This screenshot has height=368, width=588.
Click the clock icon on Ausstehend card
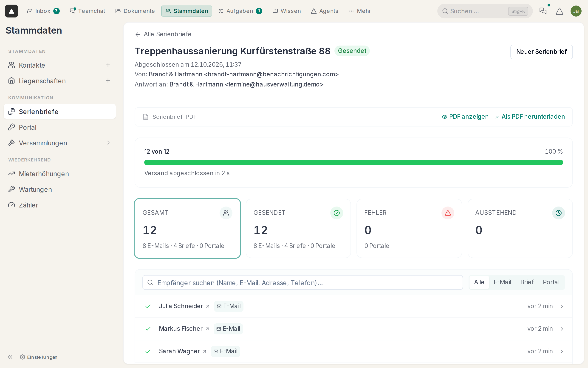(x=559, y=213)
